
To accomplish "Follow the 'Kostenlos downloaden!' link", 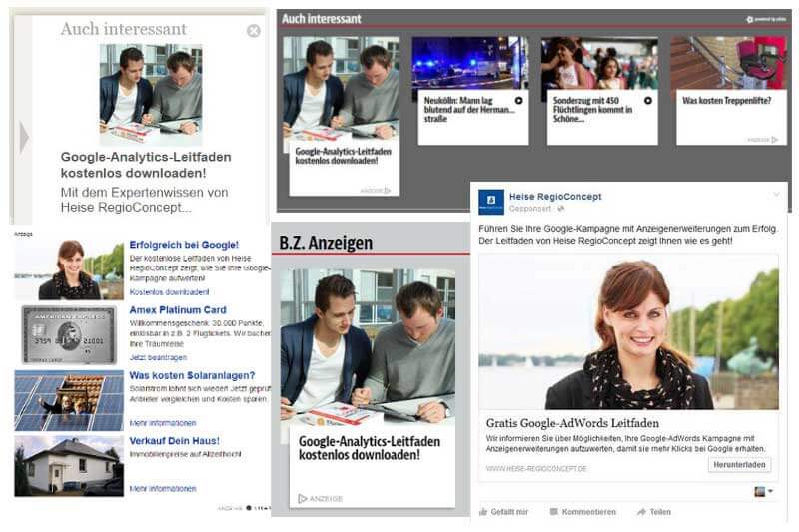I will point(169,292).
